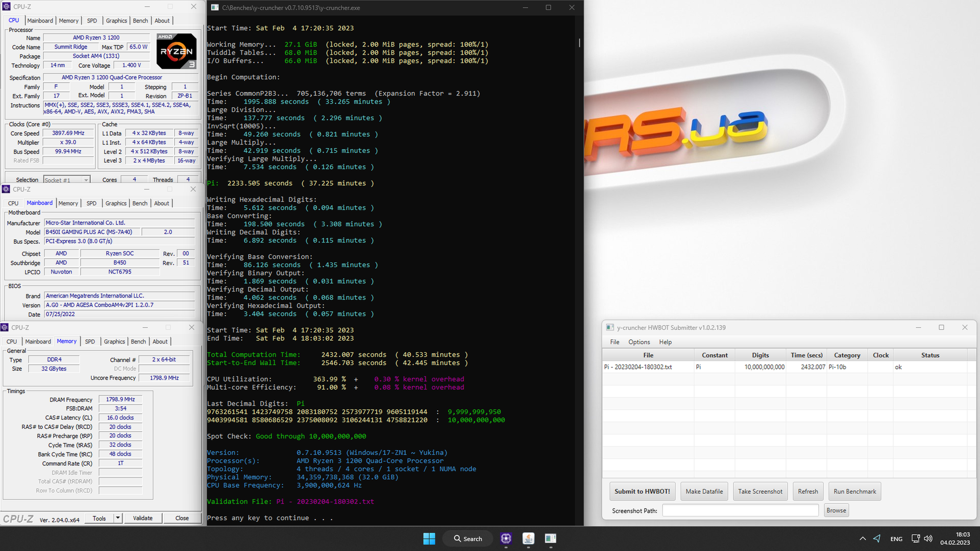Expand the Tools dropdown arrow in CPU-Z
Viewport: 980px width, 551px height.
point(118,518)
